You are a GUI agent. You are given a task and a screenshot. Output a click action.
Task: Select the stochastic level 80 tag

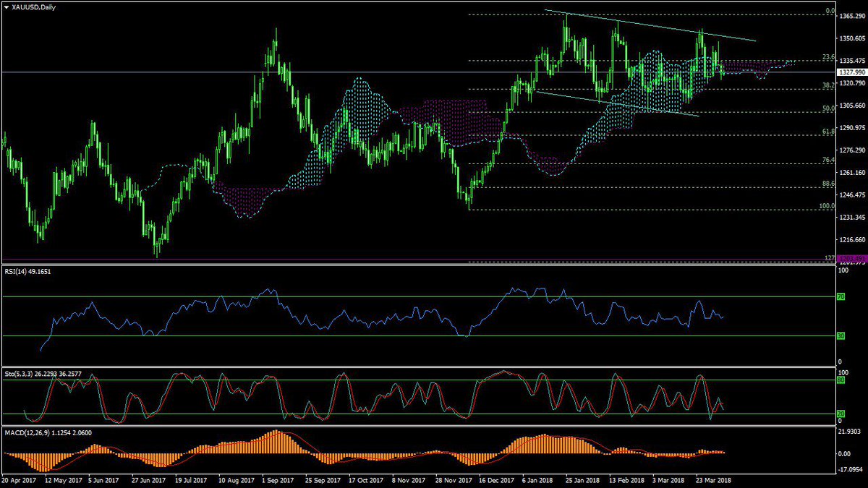(x=841, y=380)
